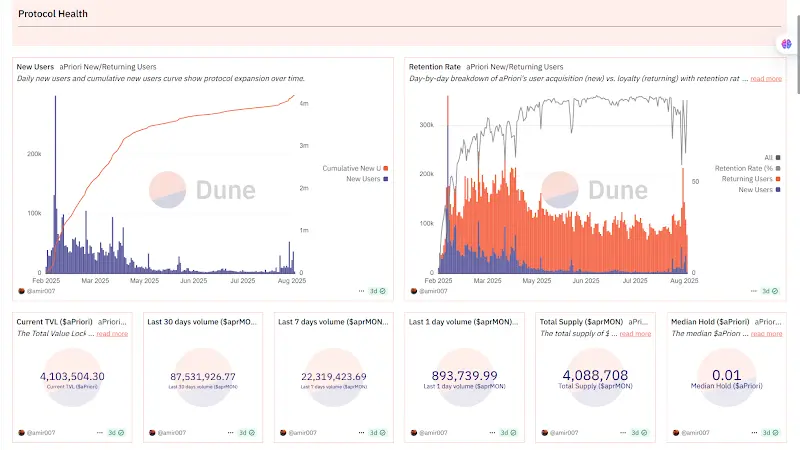800x450 pixels.
Task: Select the 4,088,708 total supply value
Action: tap(595, 375)
